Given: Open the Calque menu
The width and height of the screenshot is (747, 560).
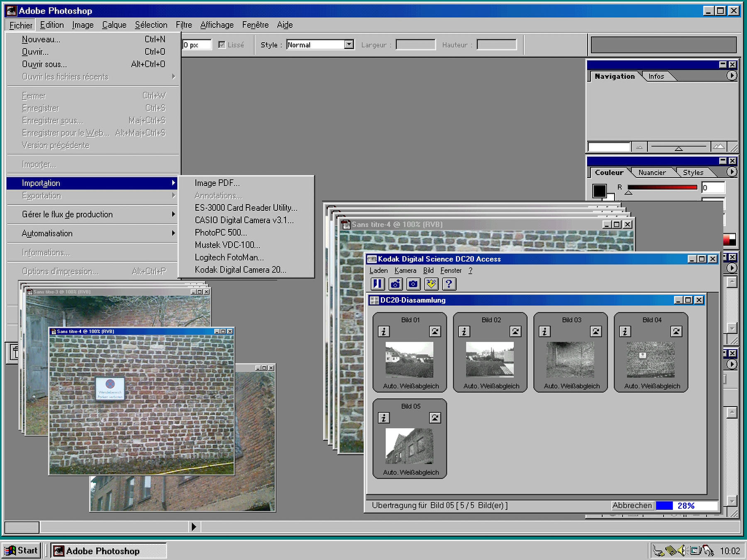Looking at the screenshot, I should [114, 25].
